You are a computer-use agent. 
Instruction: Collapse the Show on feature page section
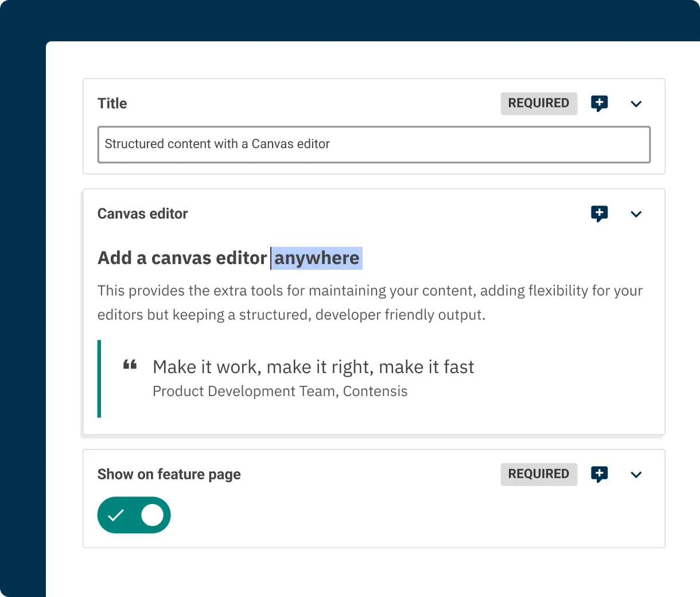coord(636,475)
